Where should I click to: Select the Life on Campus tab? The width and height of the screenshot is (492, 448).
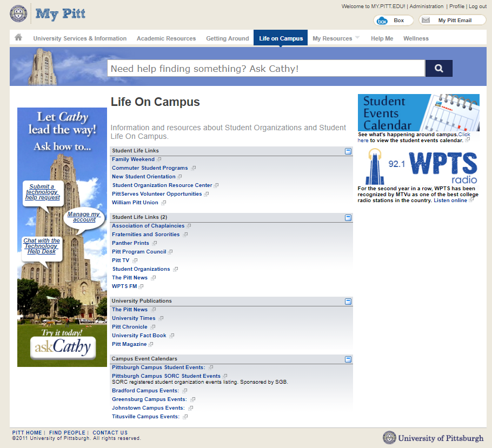click(281, 38)
